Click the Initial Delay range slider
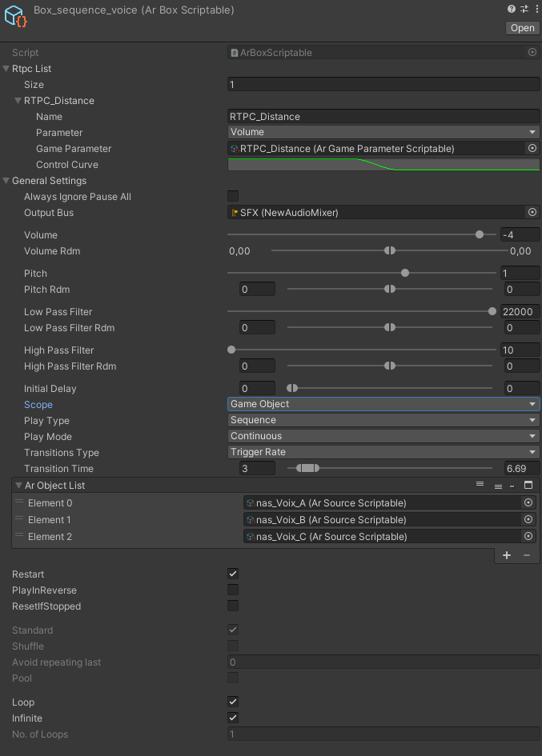 [x=389, y=388]
